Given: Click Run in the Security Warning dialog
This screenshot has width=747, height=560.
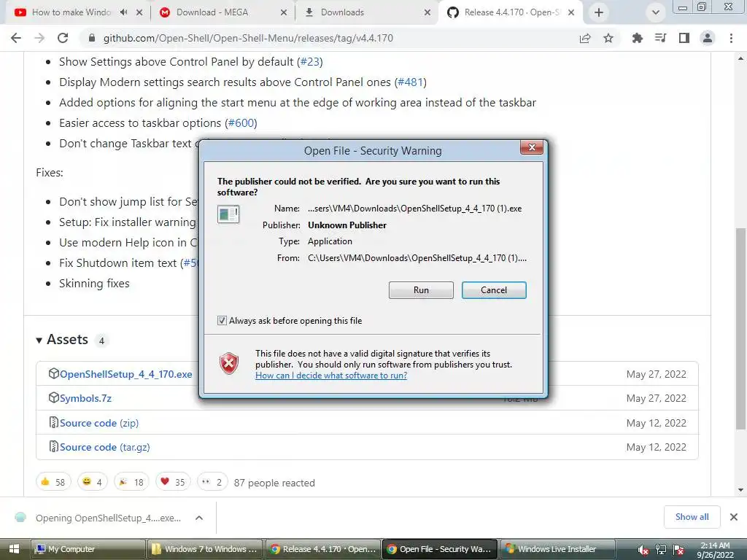Looking at the screenshot, I should (x=421, y=290).
